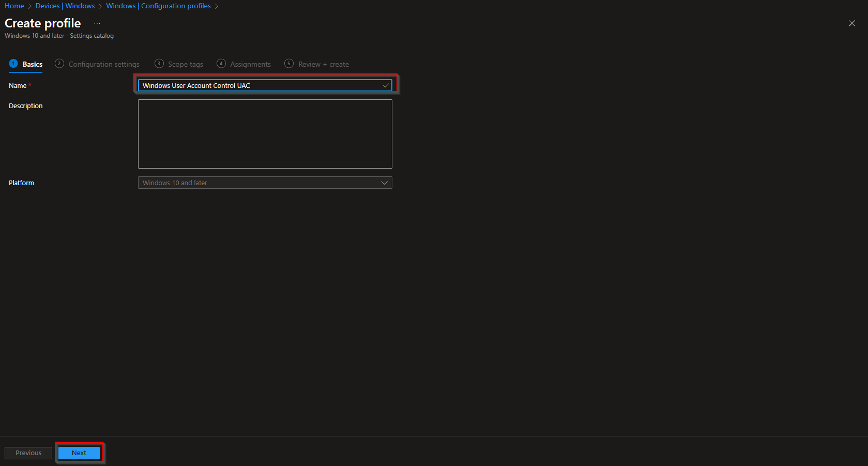Click the chevron on the Windows 10 dropdown
The image size is (868, 466).
pyautogui.click(x=384, y=182)
